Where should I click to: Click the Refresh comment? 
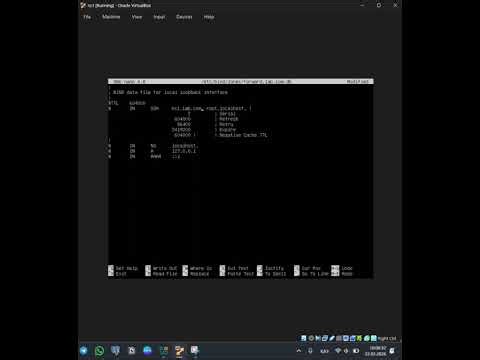[226, 119]
